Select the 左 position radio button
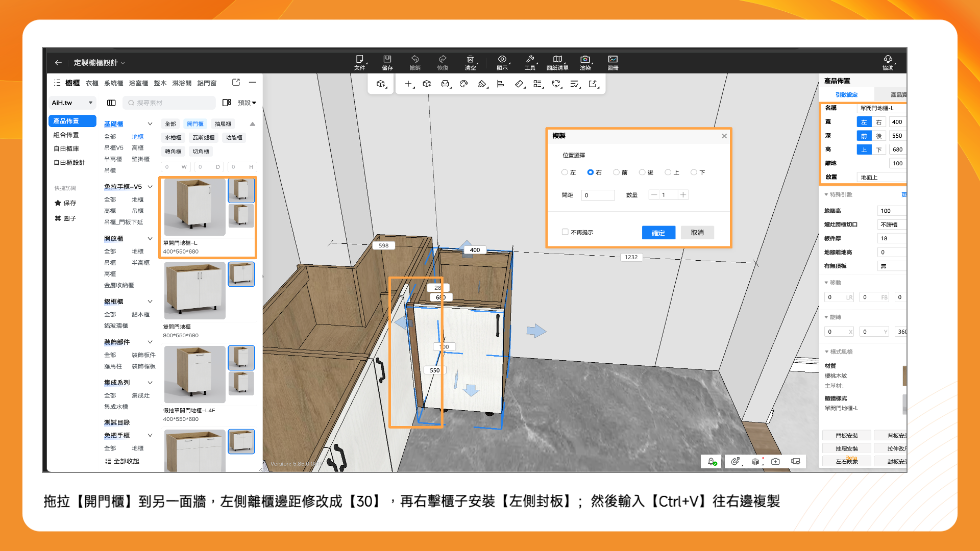This screenshot has height=551, width=980. pyautogui.click(x=565, y=172)
